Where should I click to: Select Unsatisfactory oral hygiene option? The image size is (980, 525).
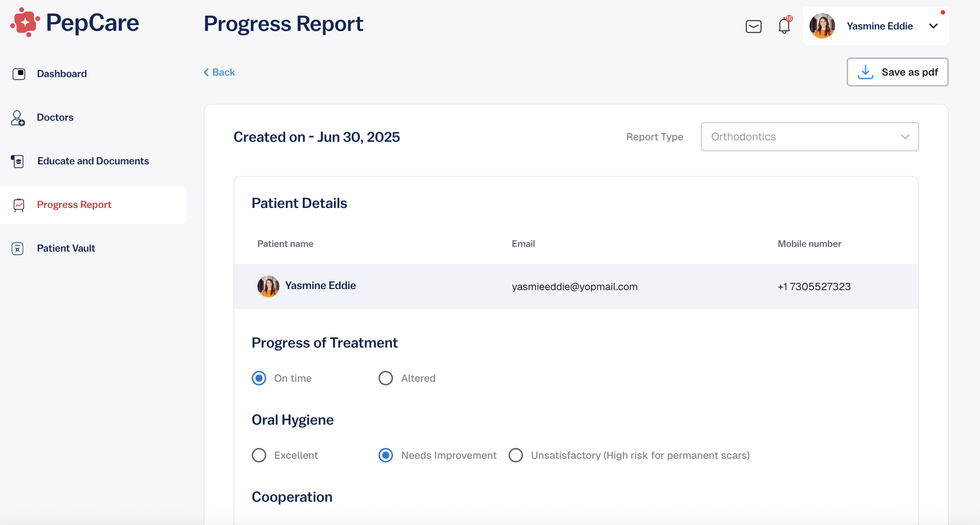[516, 455]
